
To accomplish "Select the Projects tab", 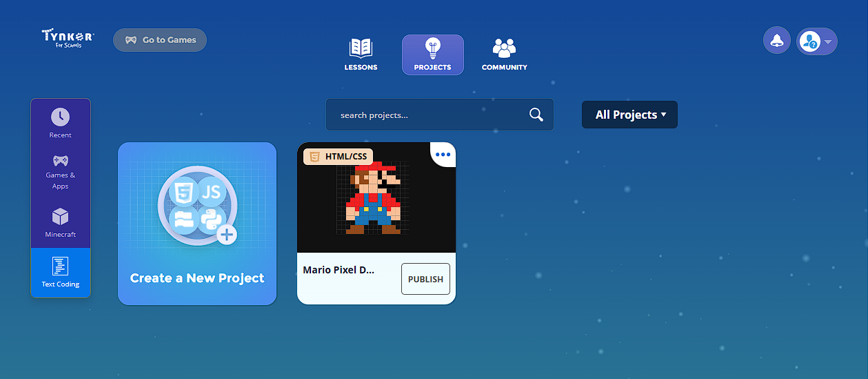I will pos(433,55).
